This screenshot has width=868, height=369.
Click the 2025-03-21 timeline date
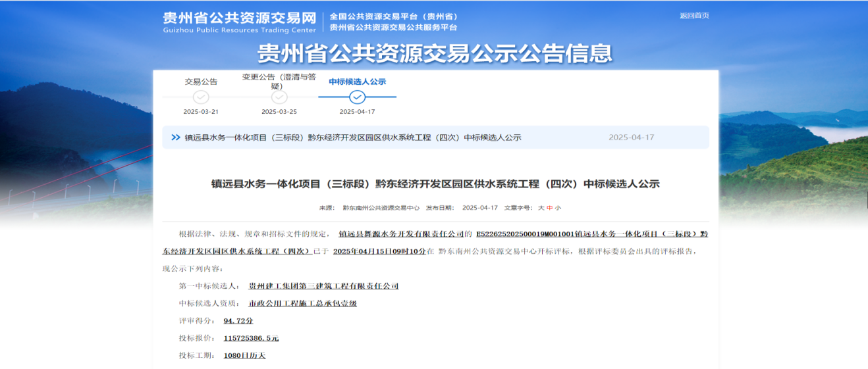pyautogui.click(x=201, y=112)
